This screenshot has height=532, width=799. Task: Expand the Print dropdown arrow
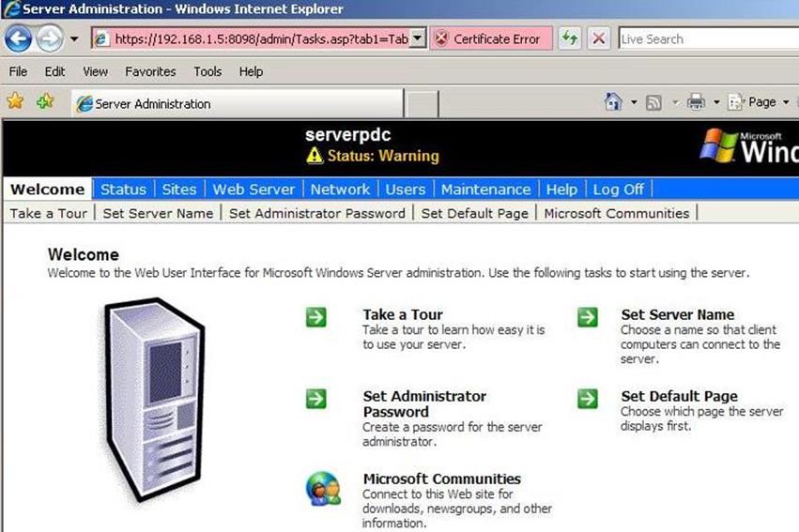(x=716, y=102)
